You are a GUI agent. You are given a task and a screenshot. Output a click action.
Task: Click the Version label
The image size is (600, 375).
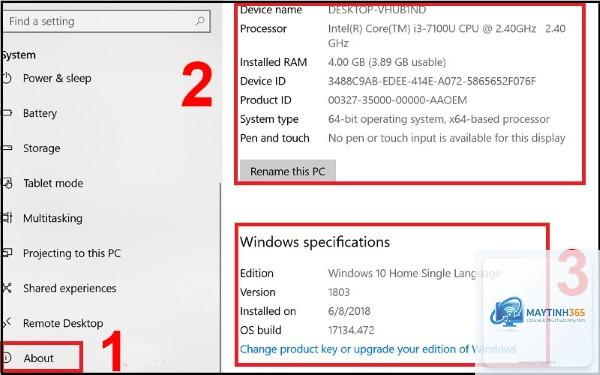click(258, 292)
